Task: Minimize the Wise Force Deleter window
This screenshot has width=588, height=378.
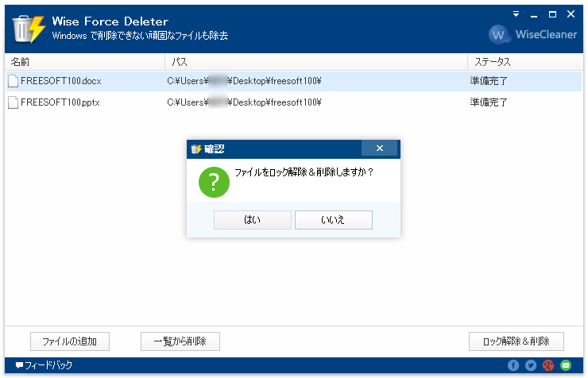Action: (x=534, y=14)
